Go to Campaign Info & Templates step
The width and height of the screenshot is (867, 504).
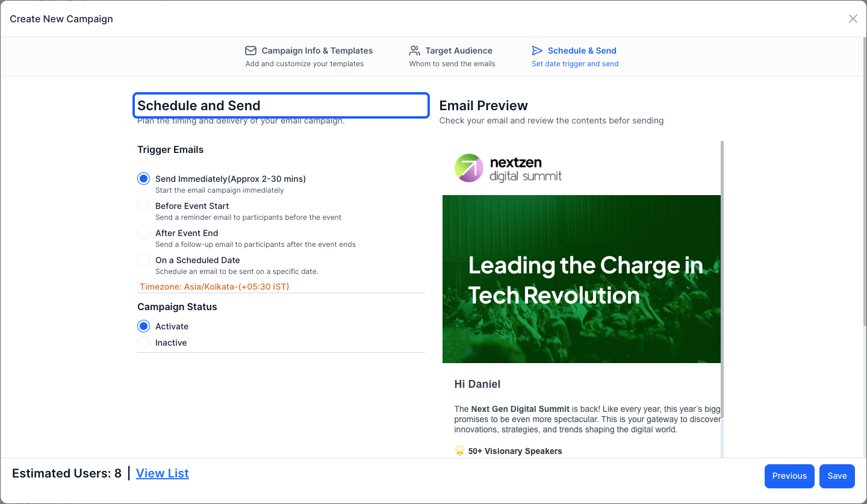[309, 57]
